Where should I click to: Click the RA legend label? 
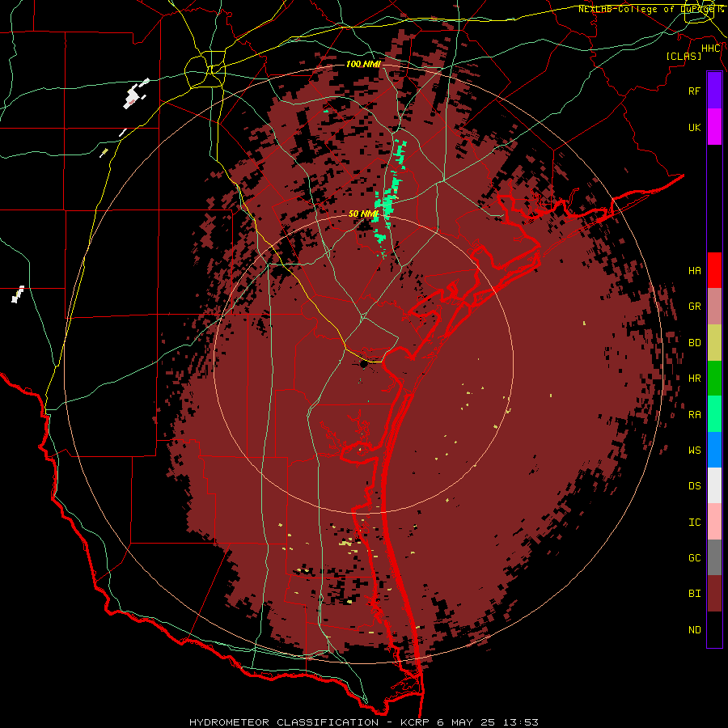tap(695, 415)
